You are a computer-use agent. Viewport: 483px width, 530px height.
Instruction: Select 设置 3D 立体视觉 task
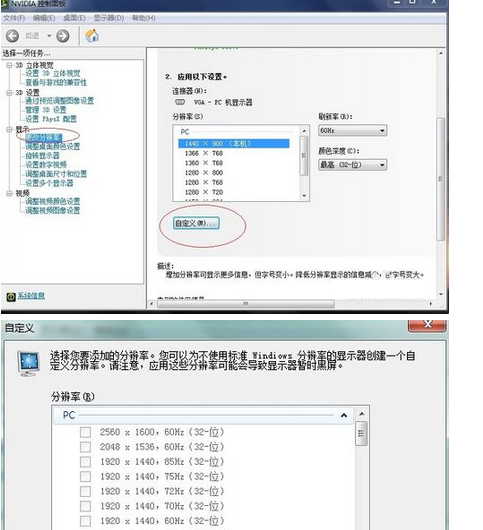point(53,73)
